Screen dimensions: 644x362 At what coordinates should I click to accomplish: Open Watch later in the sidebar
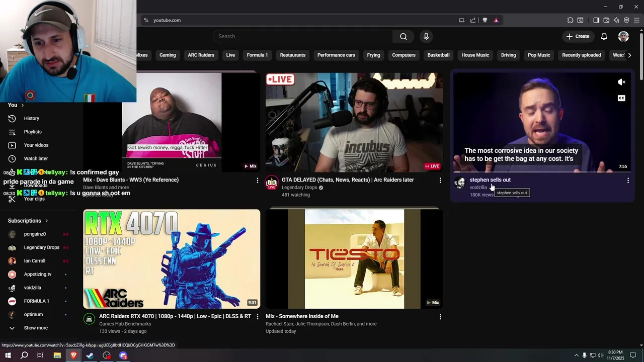pos(36,158)
